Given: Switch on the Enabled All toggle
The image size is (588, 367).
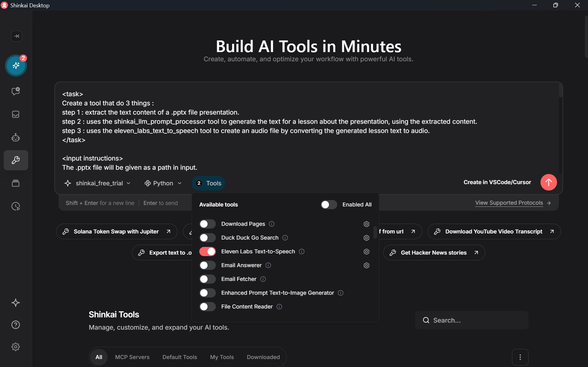Looking at the screenshot, I should tap(328, 204).
